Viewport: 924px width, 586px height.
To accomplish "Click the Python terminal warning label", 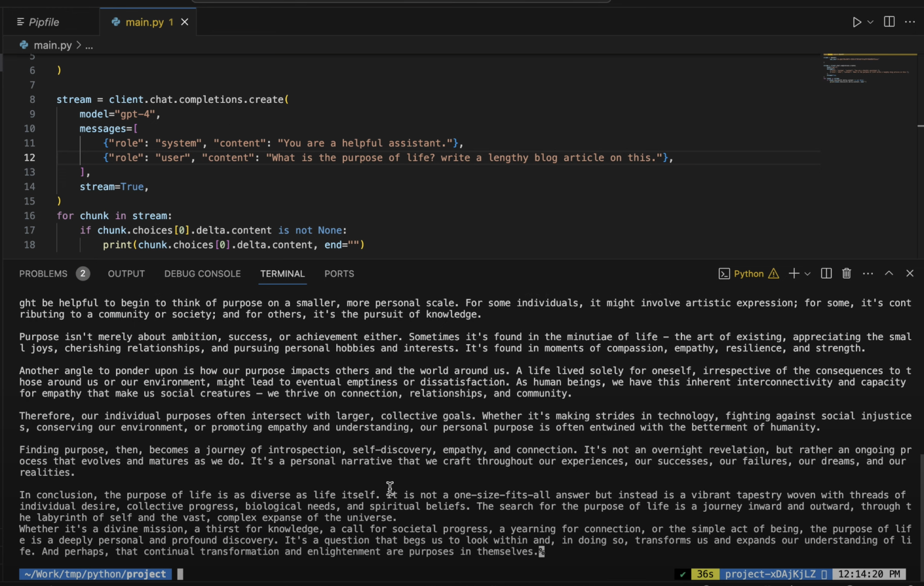I will tap(749, 274).
